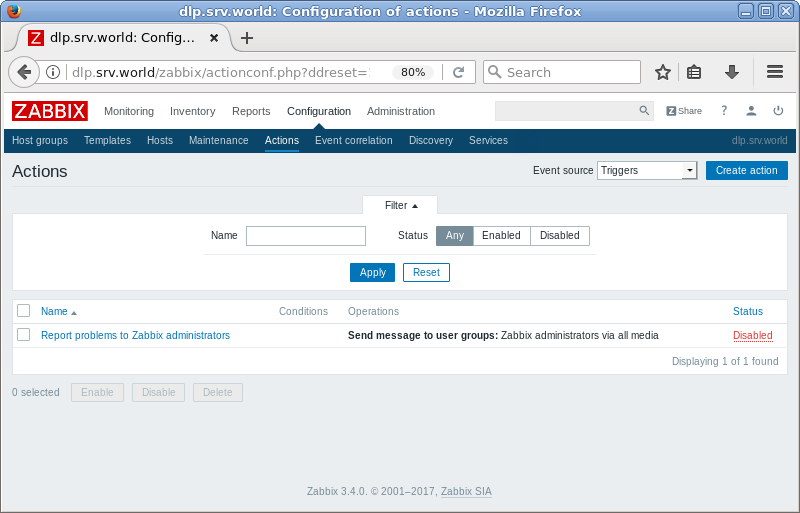Screen dimensions: 800x513
Task: Click the Zabbix search magnifier icon
Action: click(x=644, y=110)
